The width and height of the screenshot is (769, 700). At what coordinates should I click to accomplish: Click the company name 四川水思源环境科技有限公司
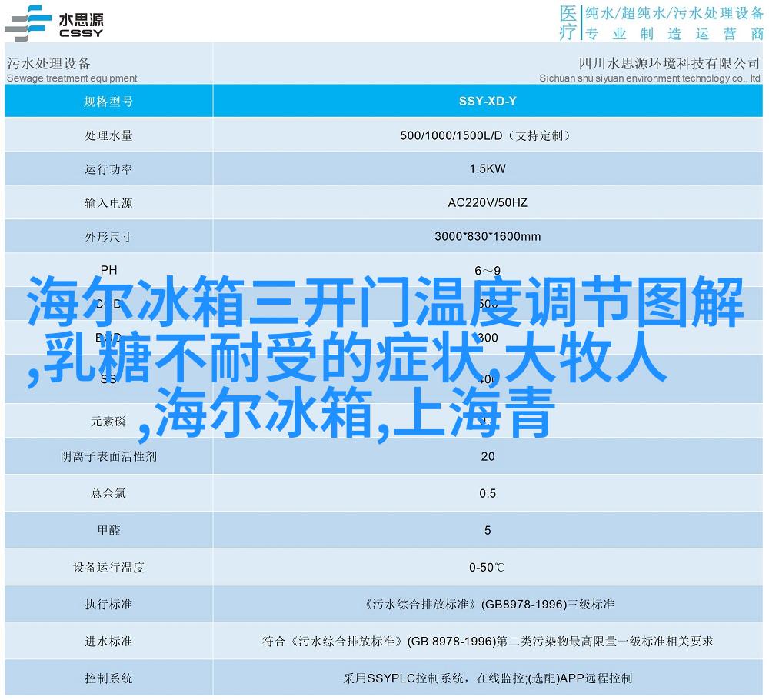(x=670, y=63)
